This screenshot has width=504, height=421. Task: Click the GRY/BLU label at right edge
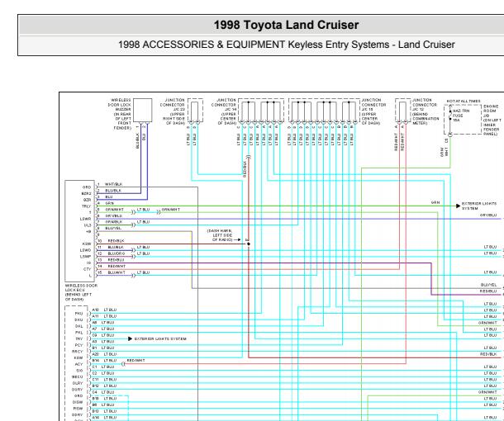coord(488,215)
